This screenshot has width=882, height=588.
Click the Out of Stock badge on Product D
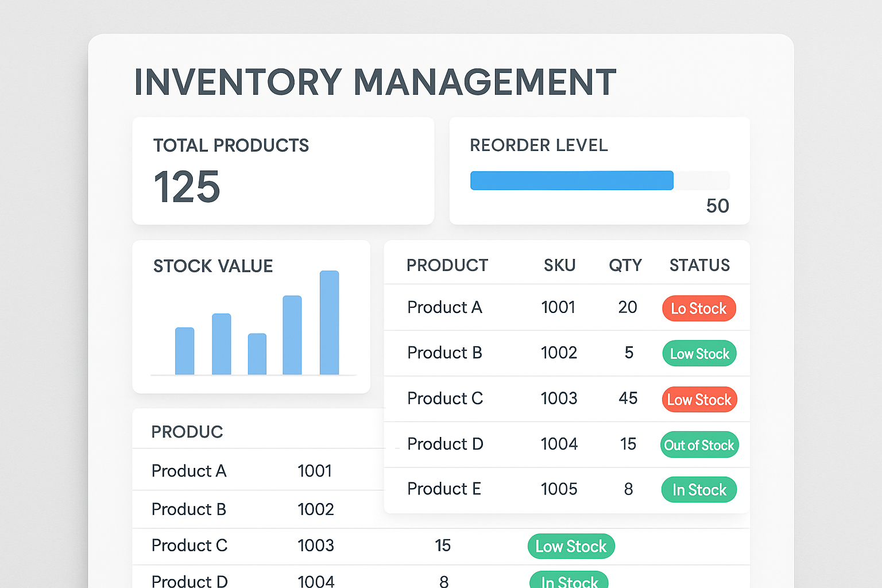pyautogui.click(x=699, y=444)
